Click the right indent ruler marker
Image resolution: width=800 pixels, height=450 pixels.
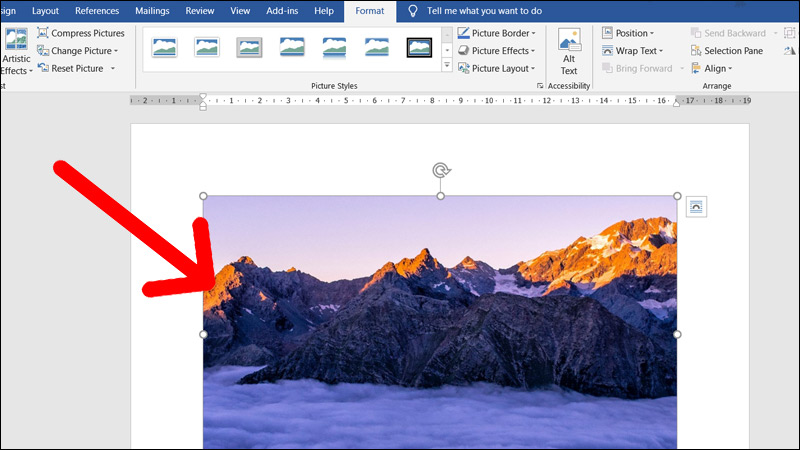coord(677,104)
